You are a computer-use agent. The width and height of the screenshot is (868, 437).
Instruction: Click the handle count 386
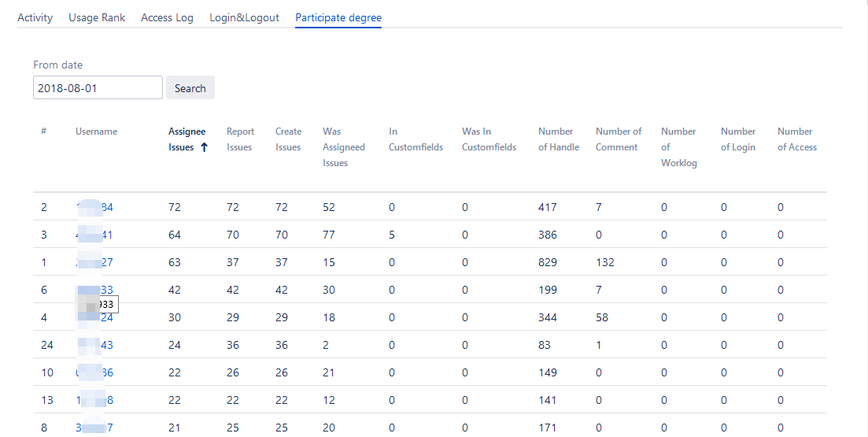tap(548, 235)
